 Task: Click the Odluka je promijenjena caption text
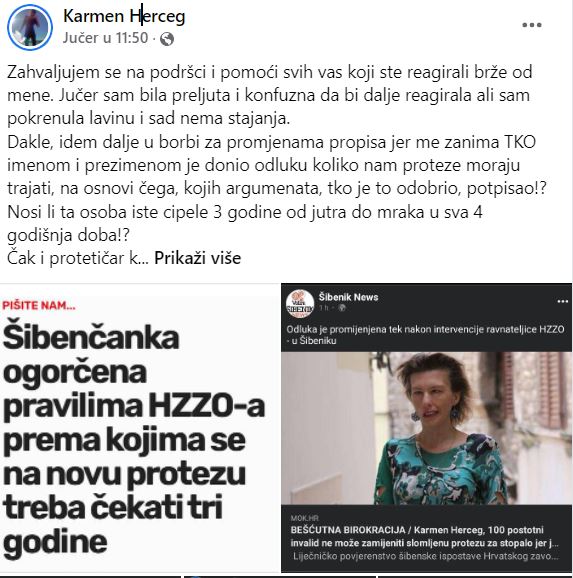(425, 335)
